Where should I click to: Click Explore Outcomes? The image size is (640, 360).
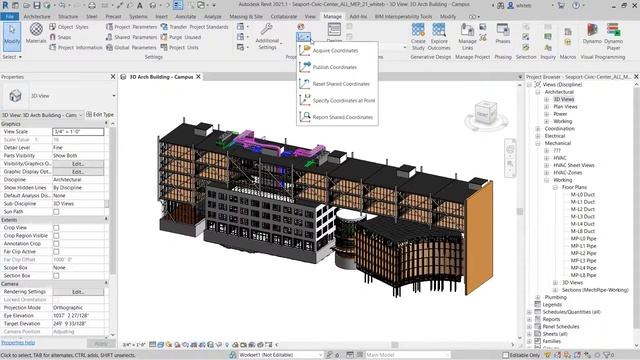439,36
